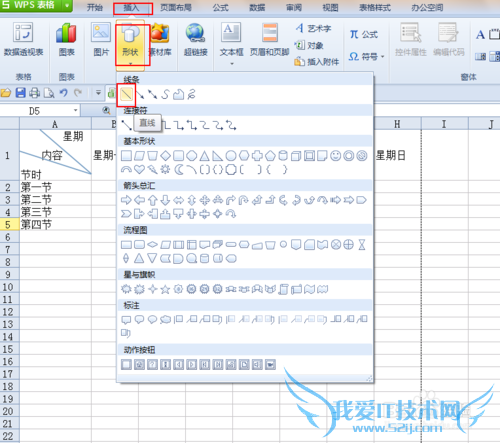
Task: Select the heart basic shape
Action: (x=139, y=170)
